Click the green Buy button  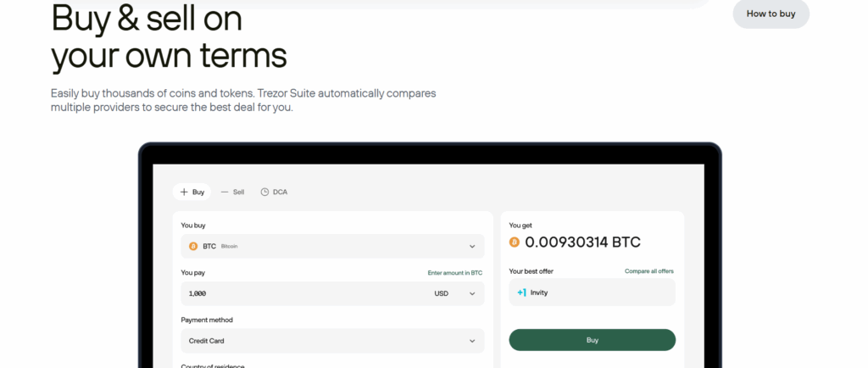pyautogui.click(x=593, y=340)
